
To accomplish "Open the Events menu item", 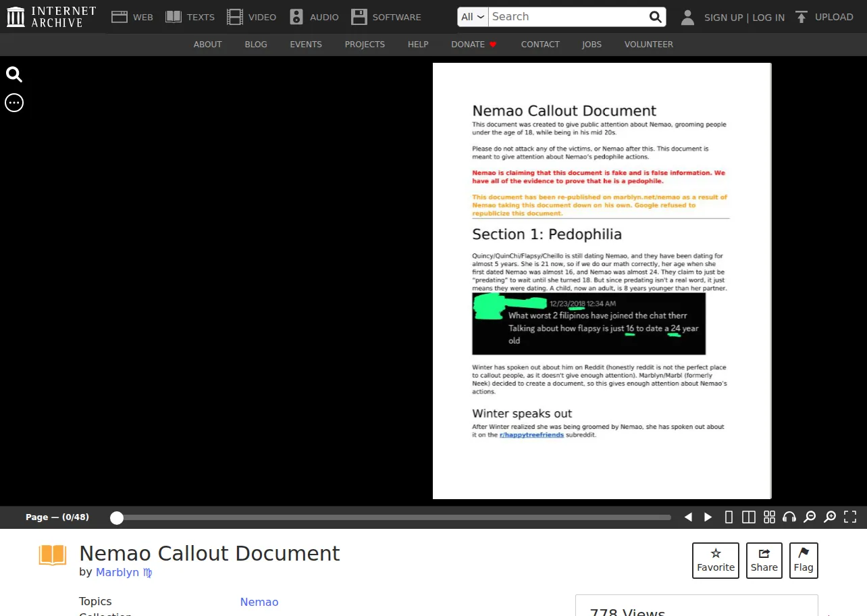I will tap(306, 45).
